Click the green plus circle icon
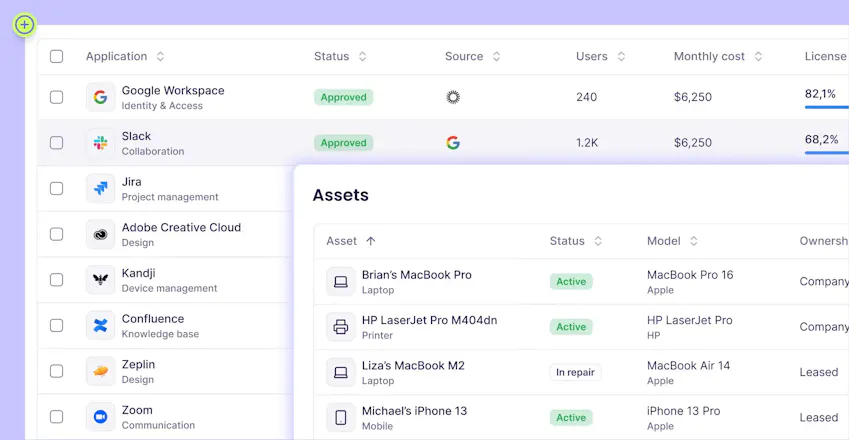 24,24
